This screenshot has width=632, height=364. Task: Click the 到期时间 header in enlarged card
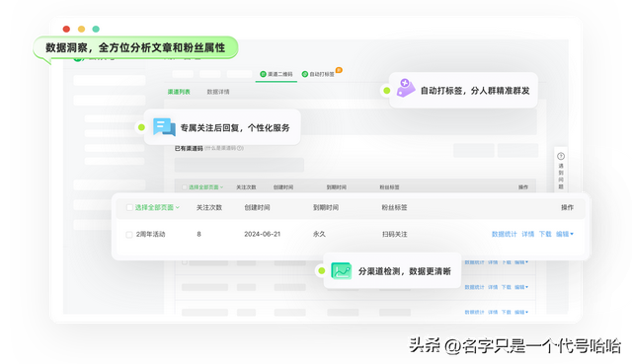pos(326,208)
